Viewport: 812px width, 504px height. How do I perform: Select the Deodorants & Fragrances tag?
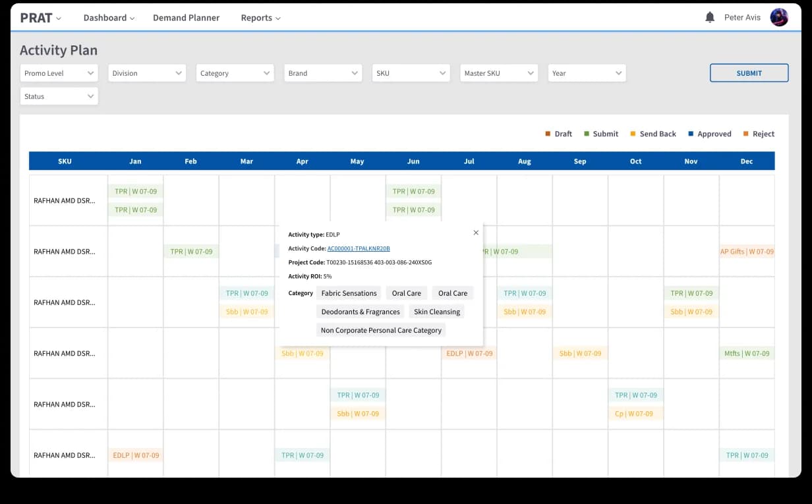(x=361, y=312)
